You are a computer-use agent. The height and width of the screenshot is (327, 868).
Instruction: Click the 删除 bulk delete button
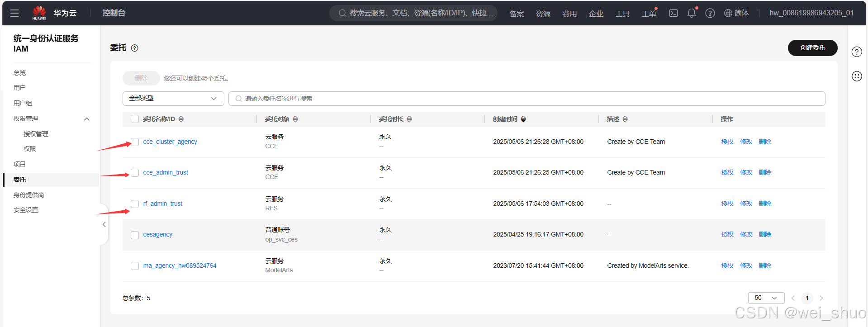point(141,78)
